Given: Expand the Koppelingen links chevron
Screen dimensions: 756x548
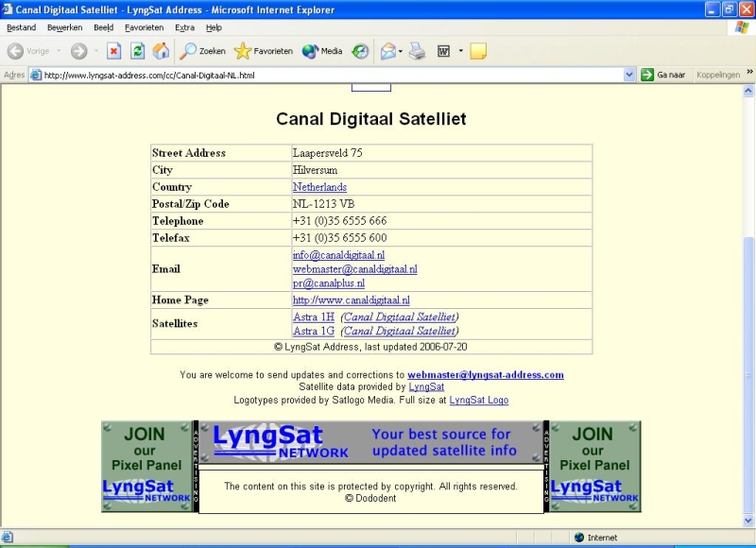Looking at the screenshot, I should 749,72.
